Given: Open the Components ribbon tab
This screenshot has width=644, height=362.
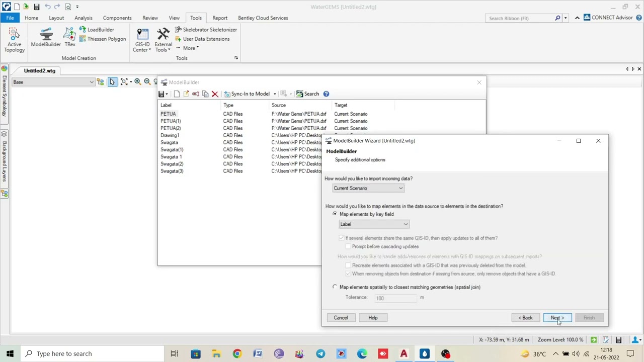Looking at the screenshot, I should [117, 18].
